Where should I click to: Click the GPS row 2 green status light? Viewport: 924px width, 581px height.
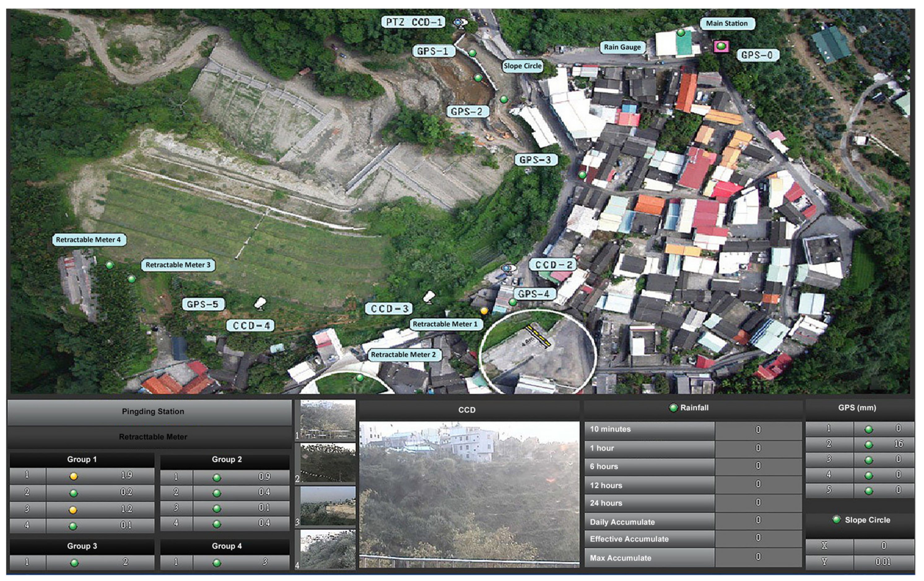point(869,445)
